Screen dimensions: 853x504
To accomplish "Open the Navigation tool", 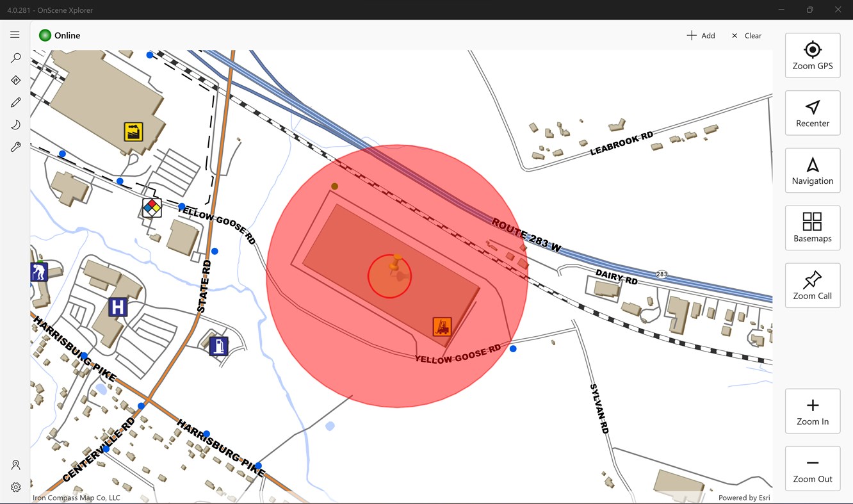I will pos(812,170).
